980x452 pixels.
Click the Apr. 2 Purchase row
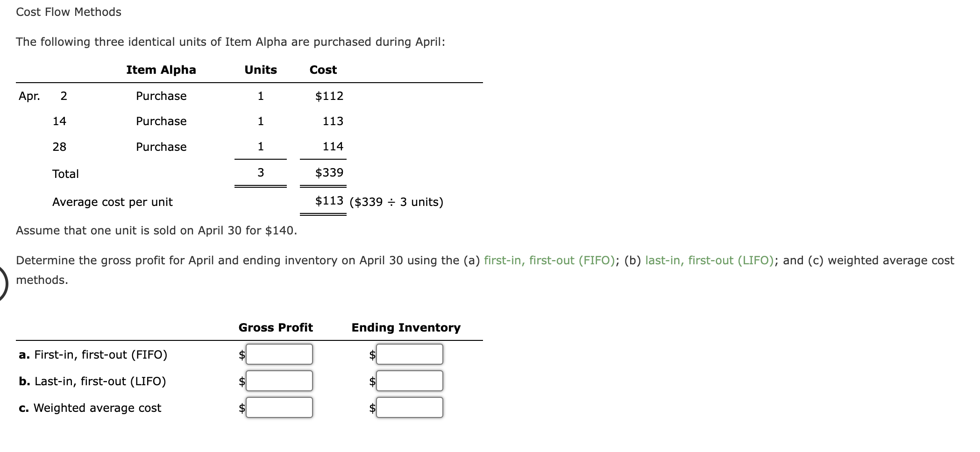click(161, 96)
